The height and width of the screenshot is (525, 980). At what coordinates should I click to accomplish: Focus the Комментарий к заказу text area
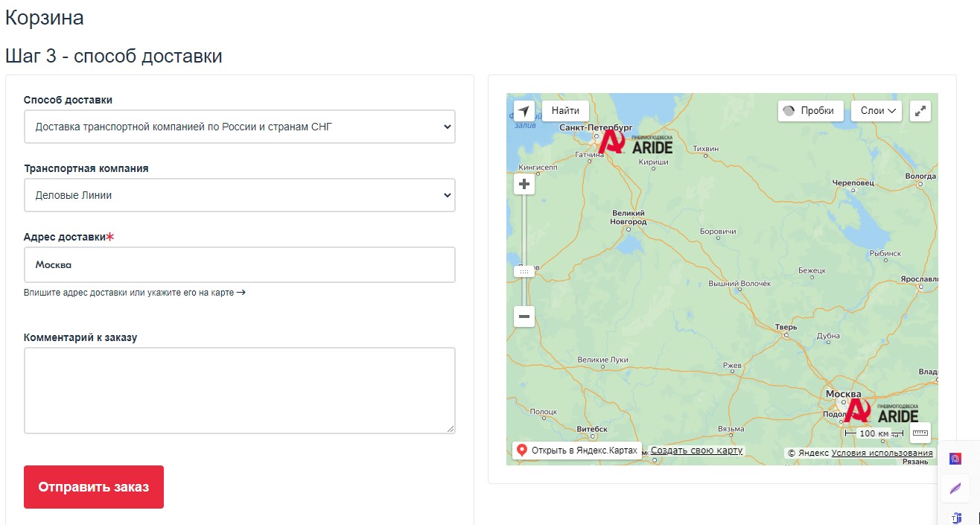tap(239, 390)
